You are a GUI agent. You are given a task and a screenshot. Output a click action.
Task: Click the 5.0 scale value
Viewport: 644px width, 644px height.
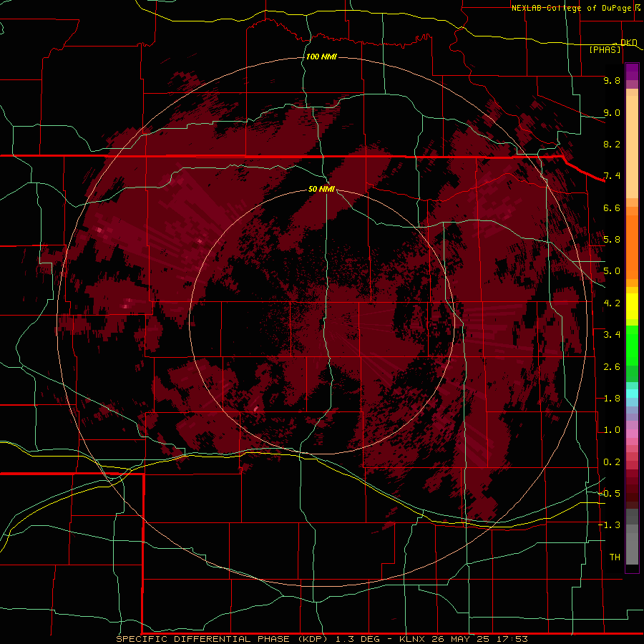pos(612,271)
